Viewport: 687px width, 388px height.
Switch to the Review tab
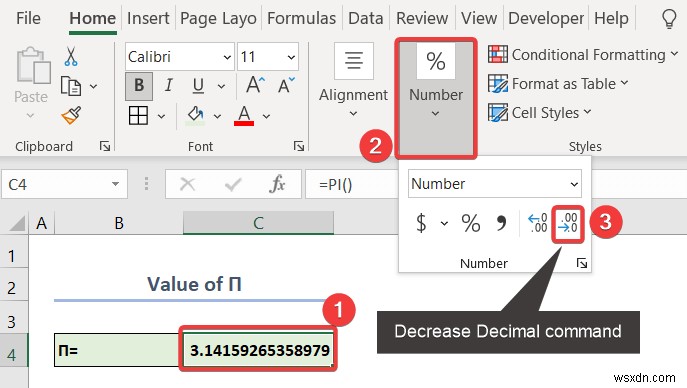[x=422, y=18]
